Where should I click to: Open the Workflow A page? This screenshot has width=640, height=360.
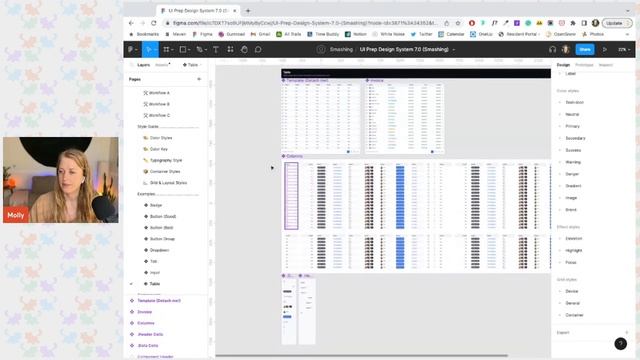tap(156, 93)
